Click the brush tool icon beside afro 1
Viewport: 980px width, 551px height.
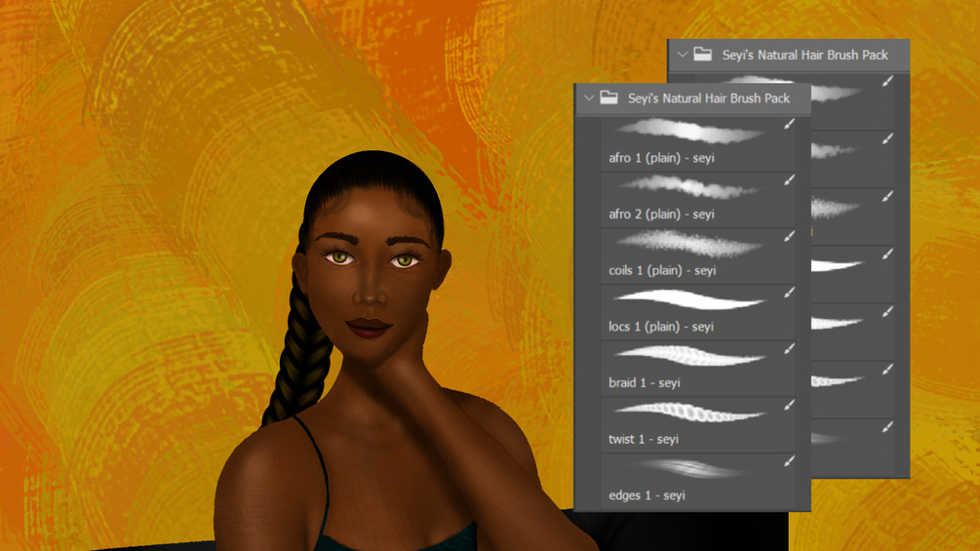pos(790,124)
